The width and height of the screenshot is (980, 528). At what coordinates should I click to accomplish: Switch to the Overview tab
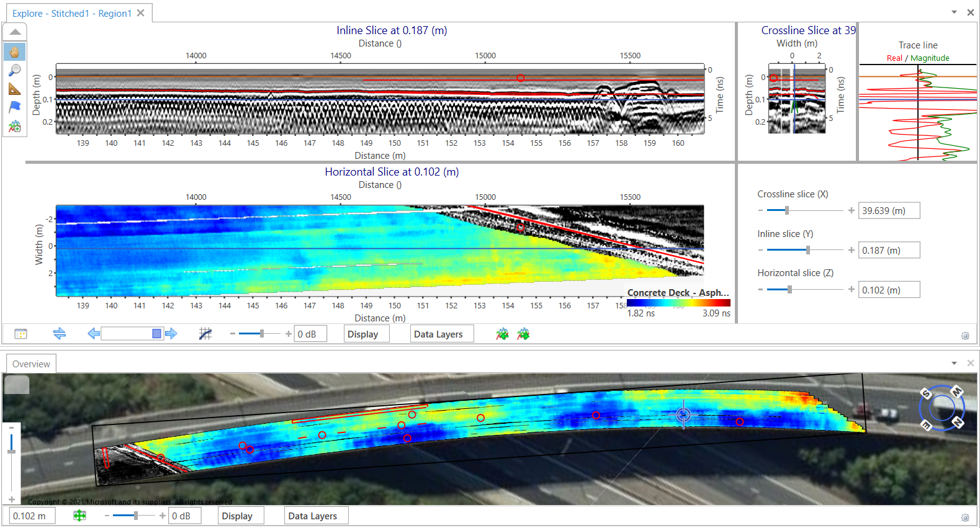point(31,364)
